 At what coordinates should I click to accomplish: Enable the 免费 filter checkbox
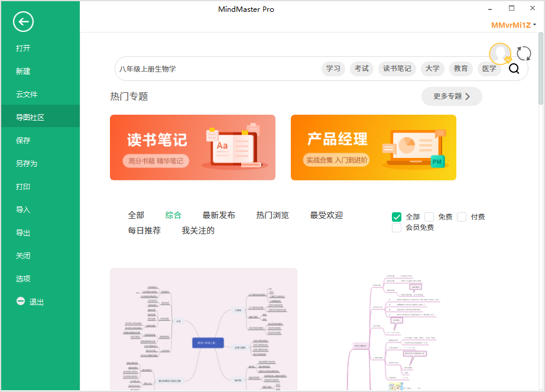coord(429,217)
